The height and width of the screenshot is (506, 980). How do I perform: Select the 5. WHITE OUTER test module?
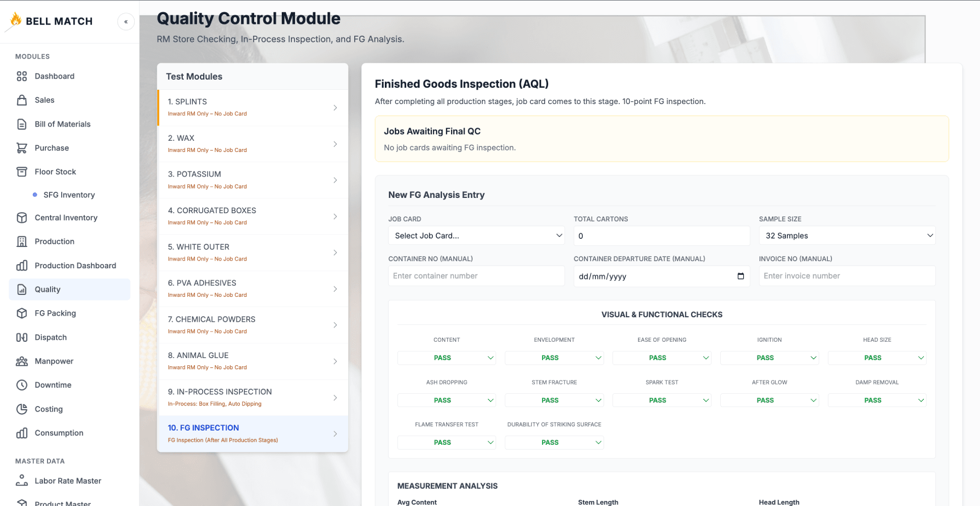tap(253, 252)
